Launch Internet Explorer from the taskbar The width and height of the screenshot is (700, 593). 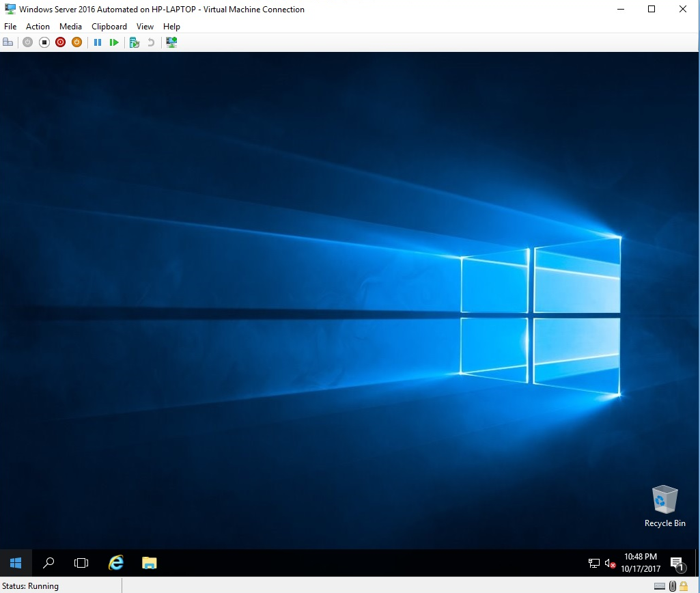coord(116,563)
